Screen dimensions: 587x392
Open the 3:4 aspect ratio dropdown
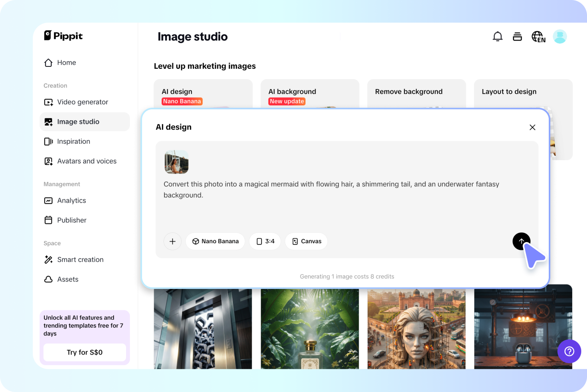265,241
